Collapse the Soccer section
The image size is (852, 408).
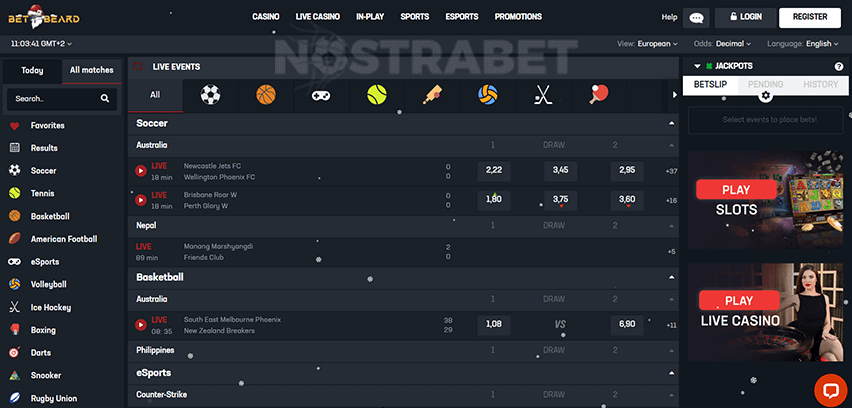(672, 124)
